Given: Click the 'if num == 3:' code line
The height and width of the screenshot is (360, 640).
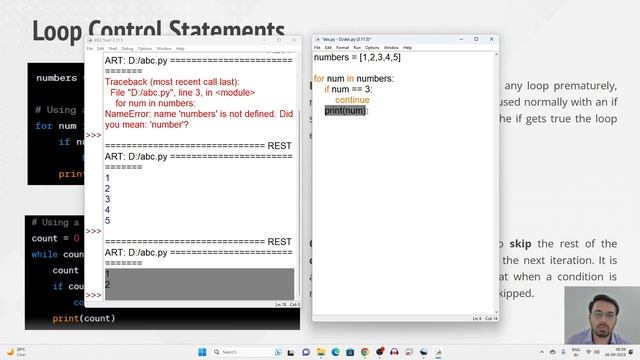Looking at the screenshot, I should [348, 89].
